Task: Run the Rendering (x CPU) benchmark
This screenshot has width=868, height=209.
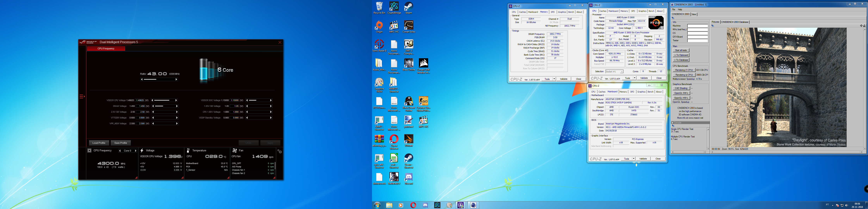Action: (684, 75)
